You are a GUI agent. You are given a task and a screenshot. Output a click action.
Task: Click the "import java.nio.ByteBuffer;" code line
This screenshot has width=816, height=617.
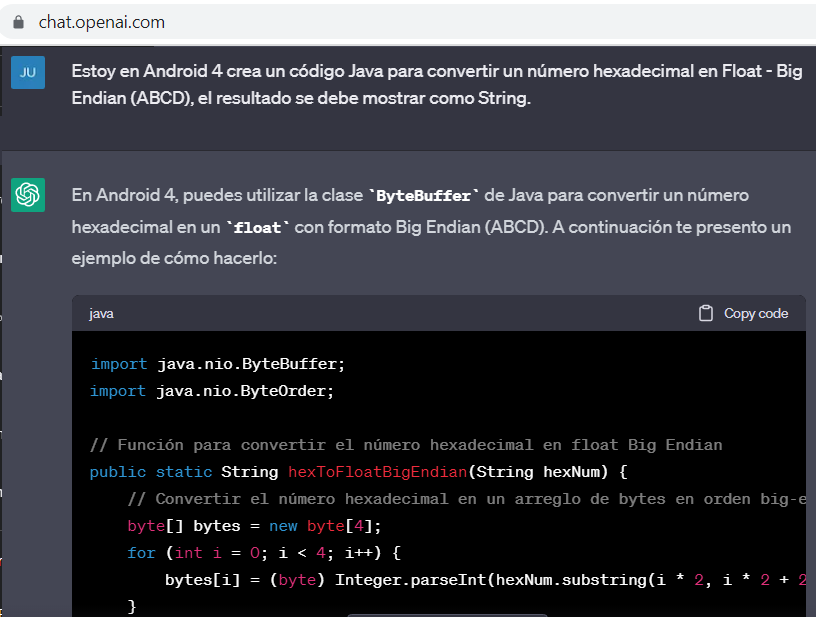pyautogui.click(x=218, y=364)
